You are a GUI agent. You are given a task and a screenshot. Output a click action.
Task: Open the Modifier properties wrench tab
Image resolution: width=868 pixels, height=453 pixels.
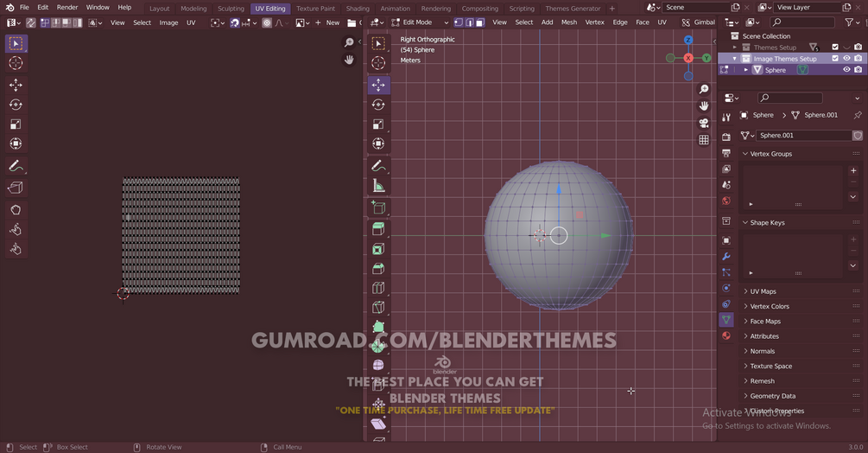coord(726,257)
